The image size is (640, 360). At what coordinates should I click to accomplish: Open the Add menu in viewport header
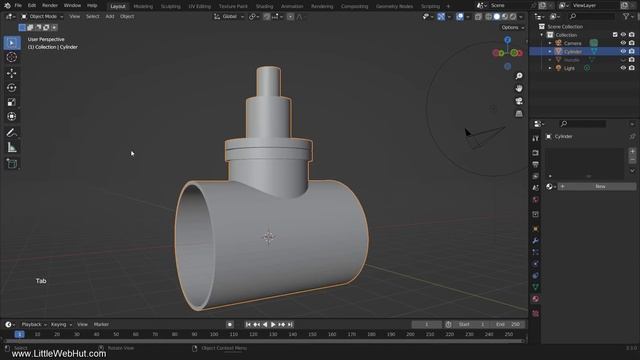(110, 17)
